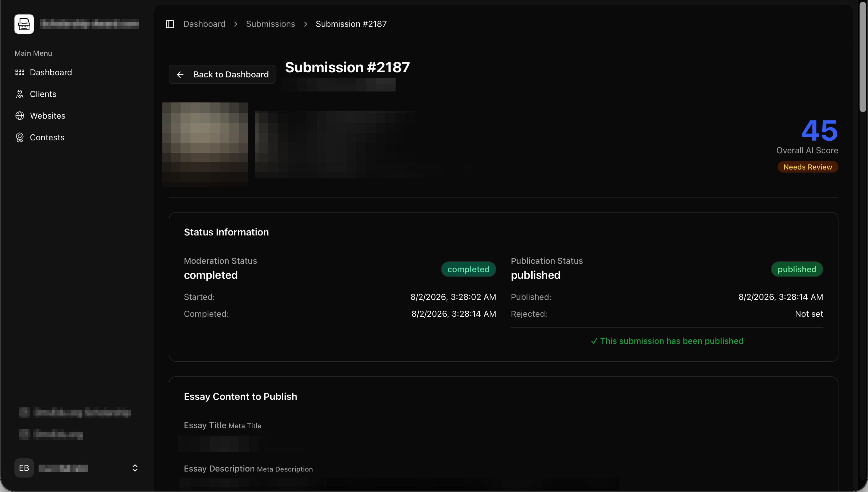Screen dimensions: 868x492
Task: Open Dashboard from grid icon
Action: [x=20, y=72]
